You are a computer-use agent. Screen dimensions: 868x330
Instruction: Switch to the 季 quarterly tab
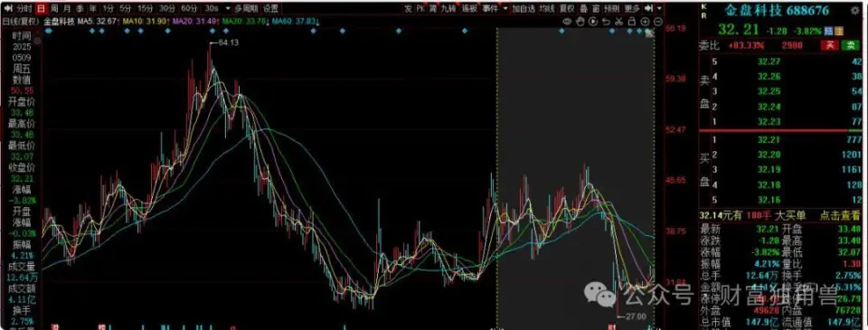80,8
